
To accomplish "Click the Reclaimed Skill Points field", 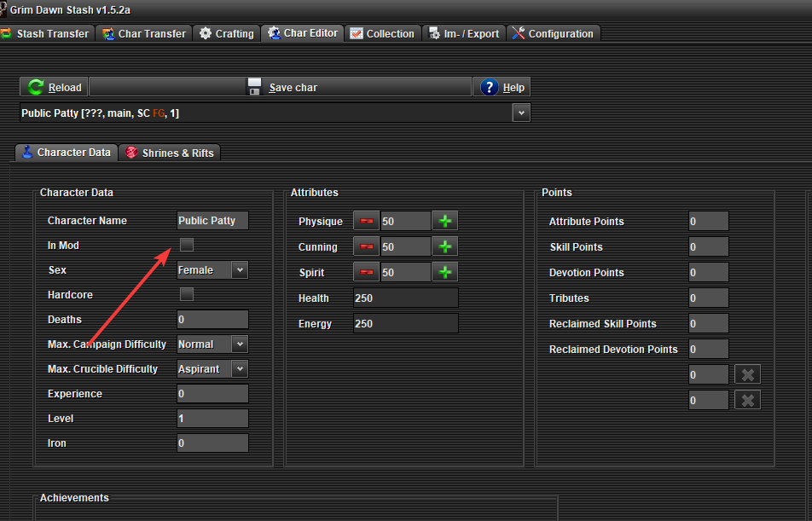I will tap(709, 324).
